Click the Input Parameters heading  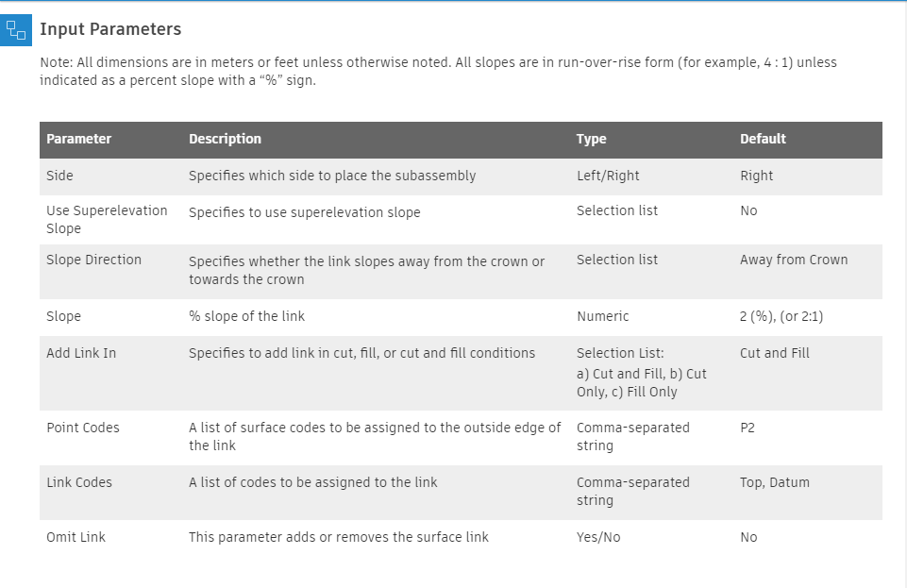[x=110, y=29]
